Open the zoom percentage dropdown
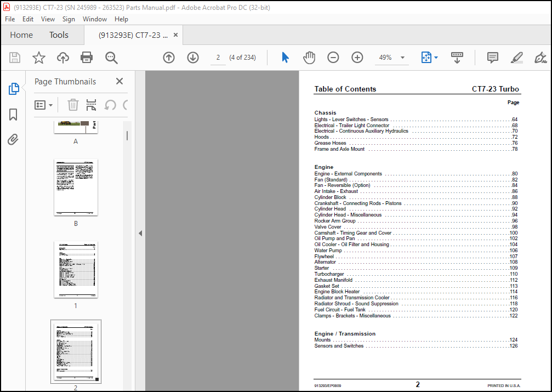552x392 pixels. pos(402,58)
